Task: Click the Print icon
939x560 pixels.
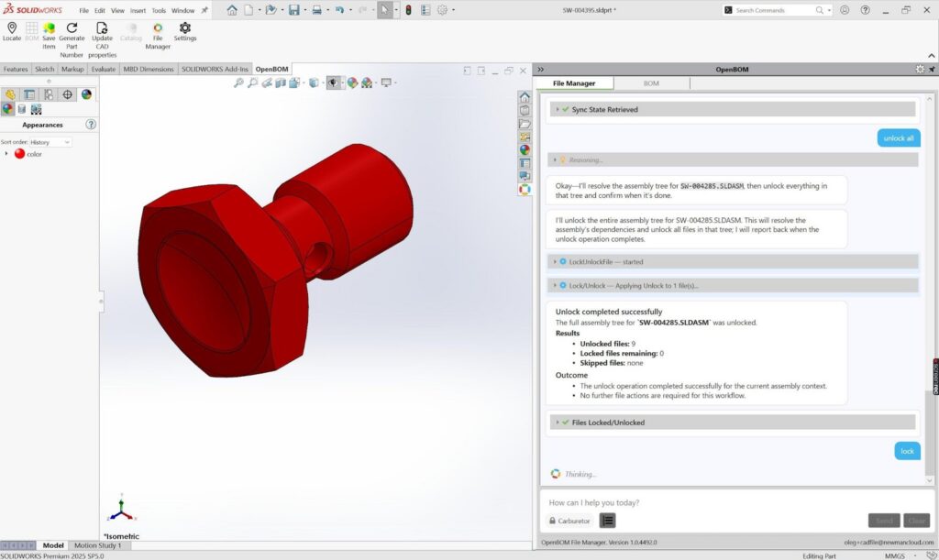Action: click(x=316, y=10)
